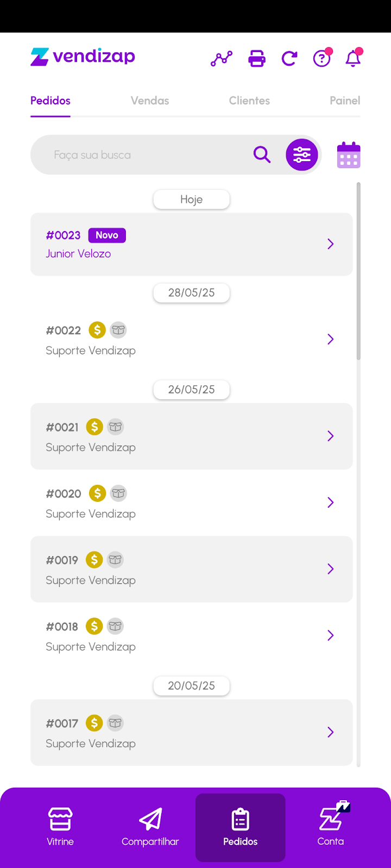The image size is (391, 868).
Task: Open the sales analytics chart icon
Action: coord(222,58)
